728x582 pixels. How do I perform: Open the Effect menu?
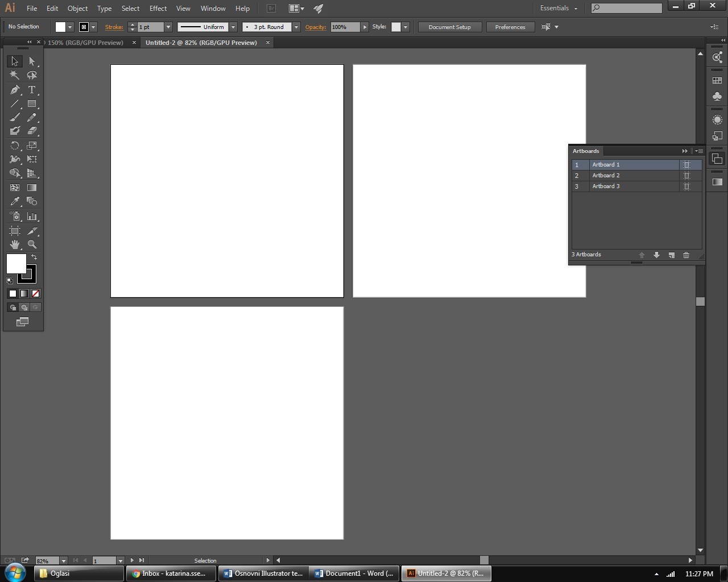[158, 9]
